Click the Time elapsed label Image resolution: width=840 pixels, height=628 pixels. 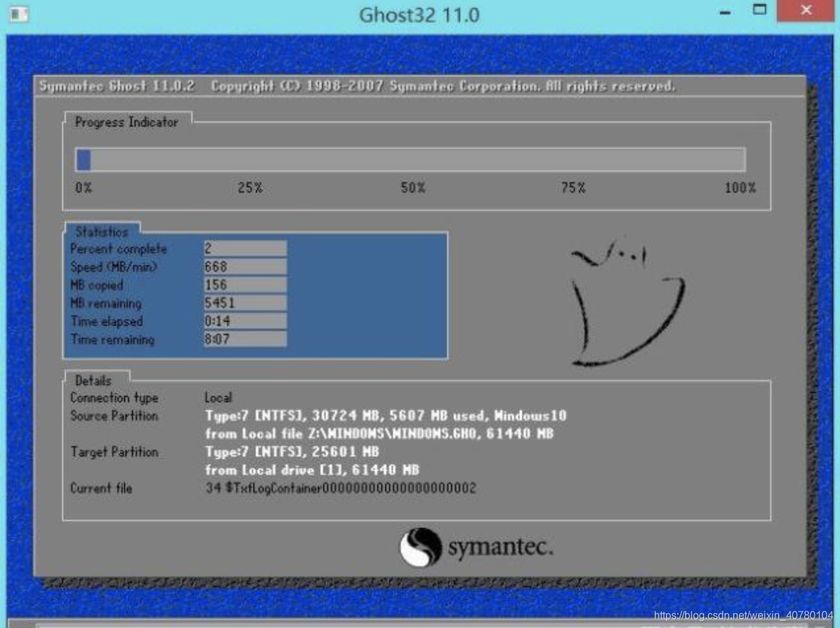point(106,322)
